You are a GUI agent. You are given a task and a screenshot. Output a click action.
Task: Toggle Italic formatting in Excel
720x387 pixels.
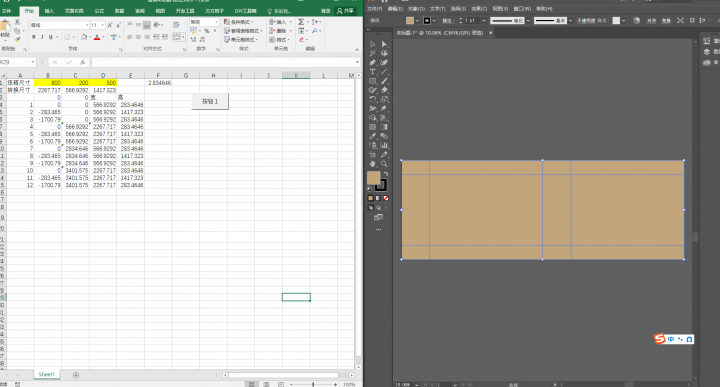42,37
